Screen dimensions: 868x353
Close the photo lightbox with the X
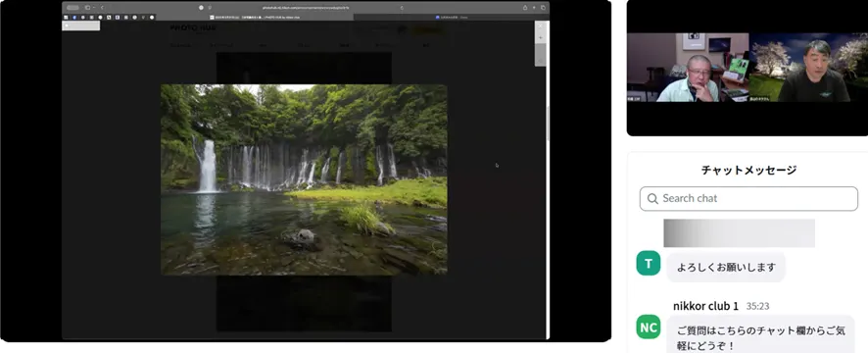click(540, 25)
